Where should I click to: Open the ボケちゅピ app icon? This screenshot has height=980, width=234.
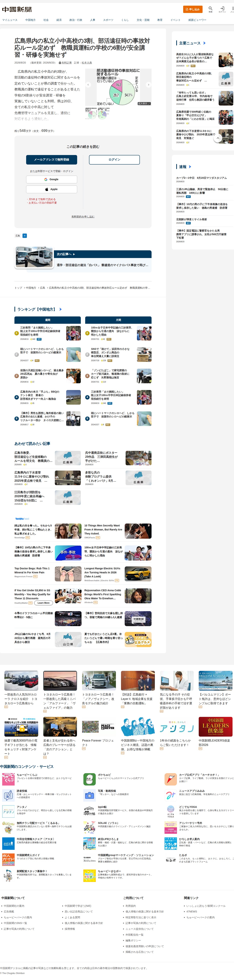90,779
